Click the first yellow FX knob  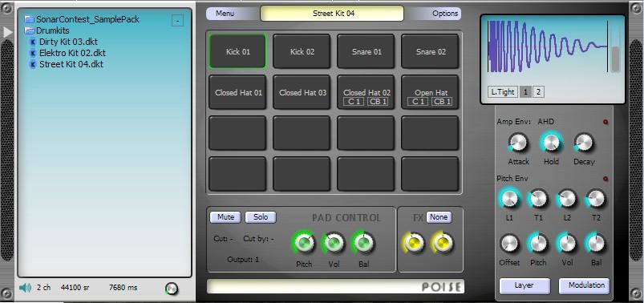(x=414, y=244)
